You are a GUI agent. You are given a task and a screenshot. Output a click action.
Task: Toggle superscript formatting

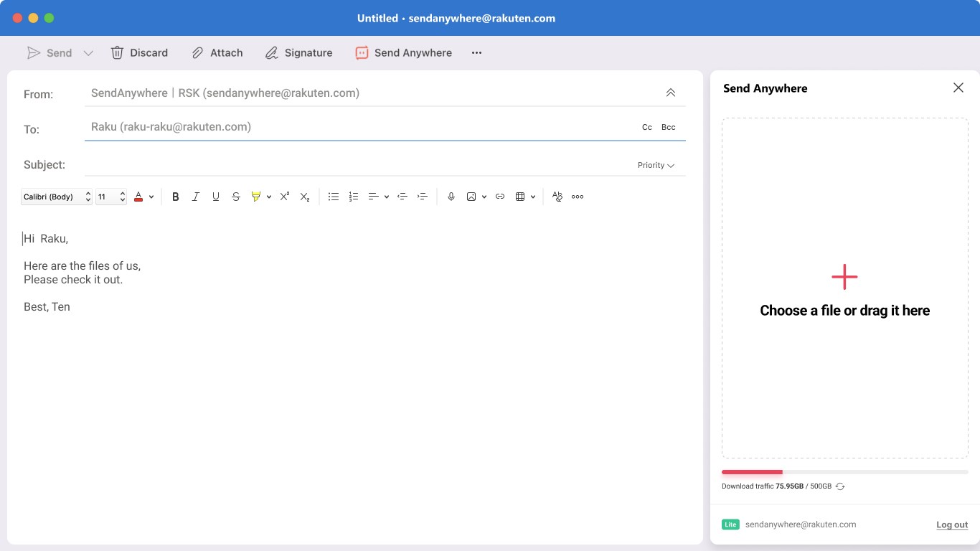(285, 197)
